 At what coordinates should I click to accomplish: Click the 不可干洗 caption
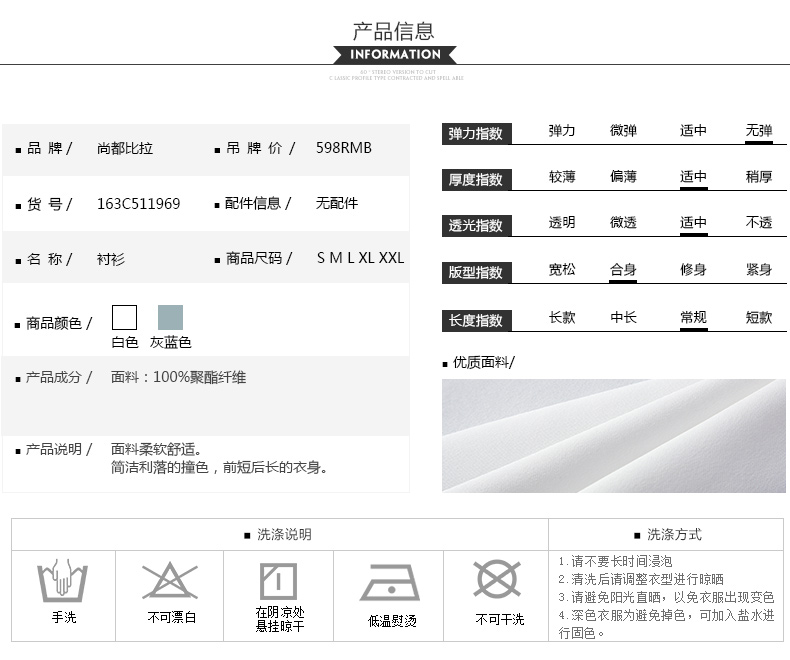pyautogui.click(x=500, y=620)
